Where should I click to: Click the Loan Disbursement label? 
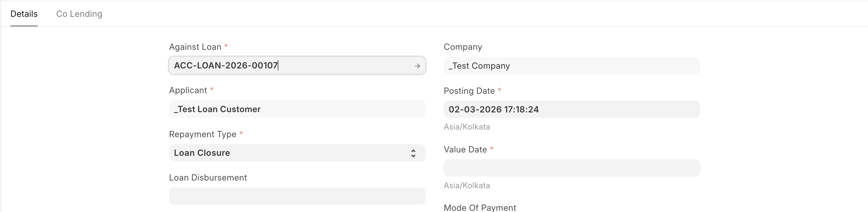point(208,177)
